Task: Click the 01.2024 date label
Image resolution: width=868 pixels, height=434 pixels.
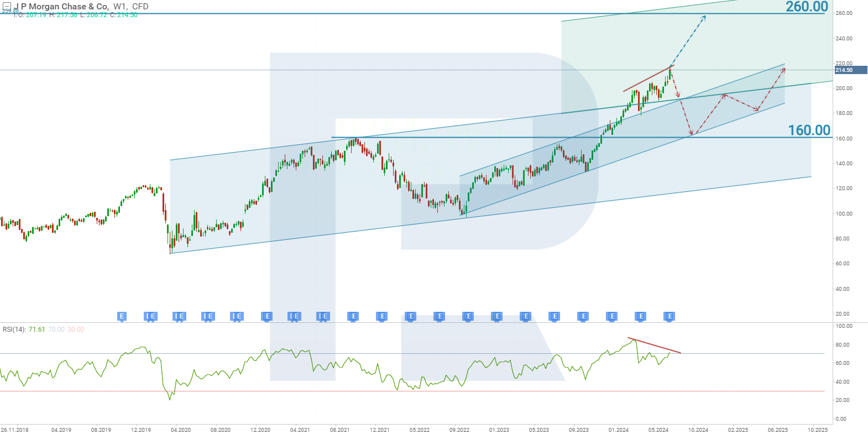Action: pos(619,430)
